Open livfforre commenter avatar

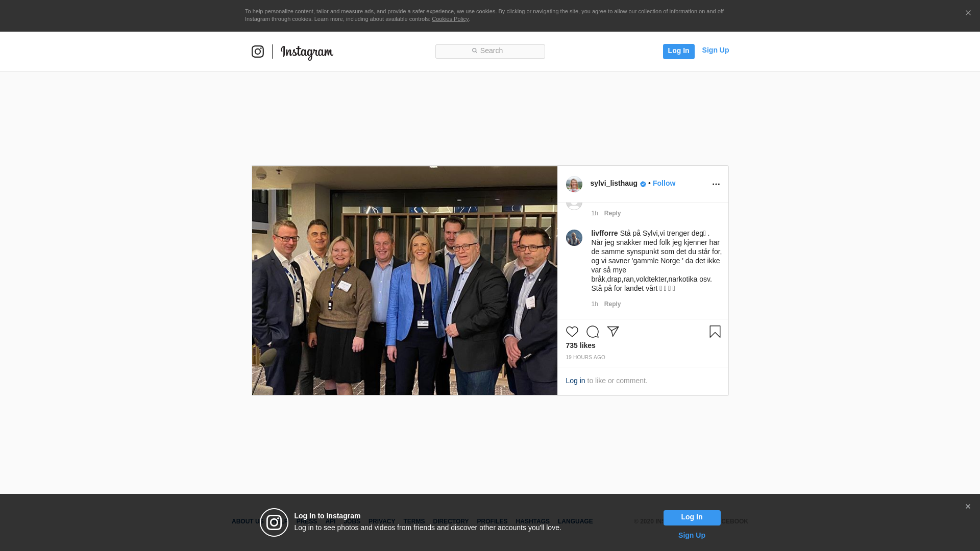point(574,238)
